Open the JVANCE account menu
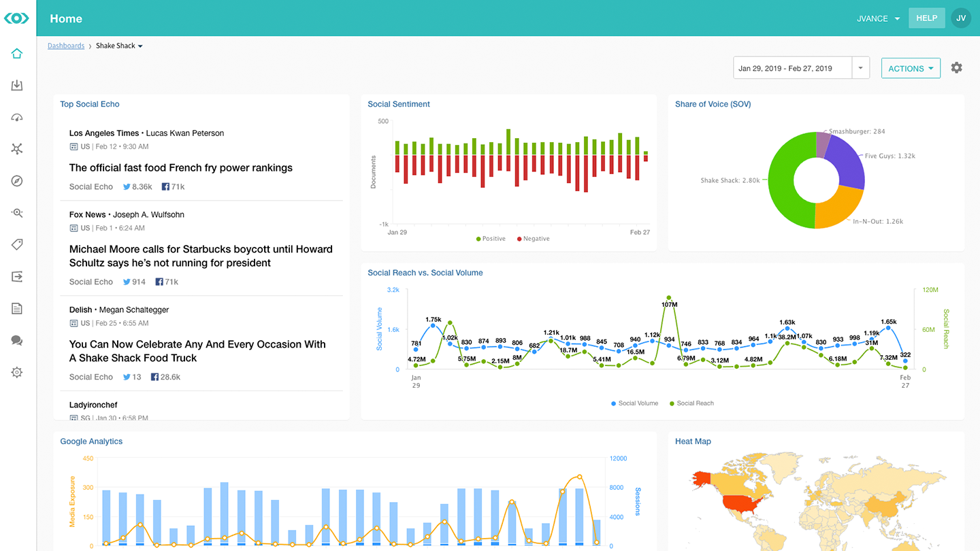The width and height of the screenshot is (980, 551). click(x=878, y=18)
